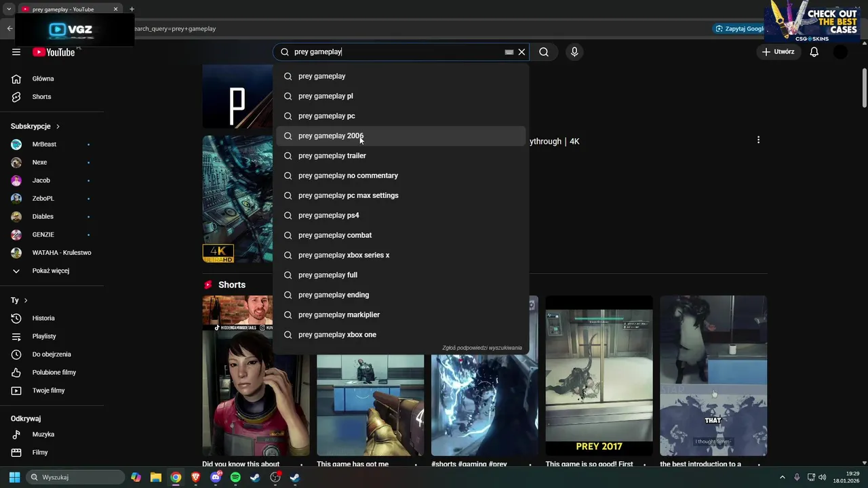This screenshot has width=868, height=488.
Task: Start voice search with microphone
Action: pyautogui.click(x=574, y=52)
